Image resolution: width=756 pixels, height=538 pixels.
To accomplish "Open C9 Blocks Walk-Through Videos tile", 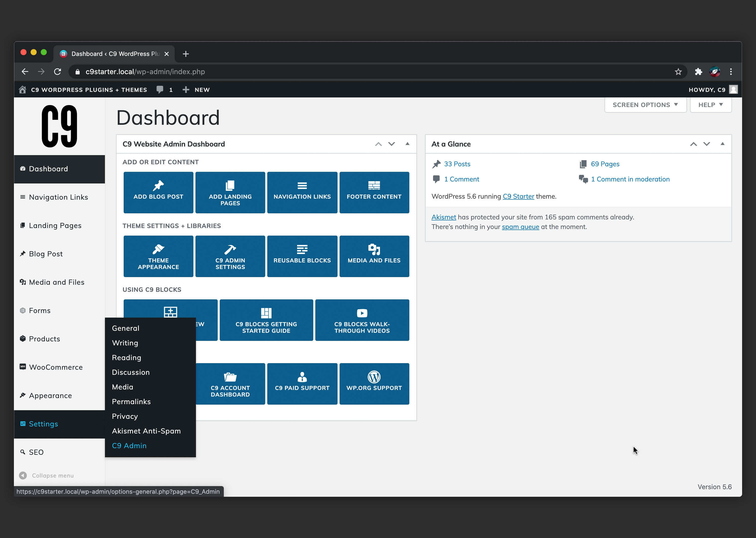I will 362,320.
